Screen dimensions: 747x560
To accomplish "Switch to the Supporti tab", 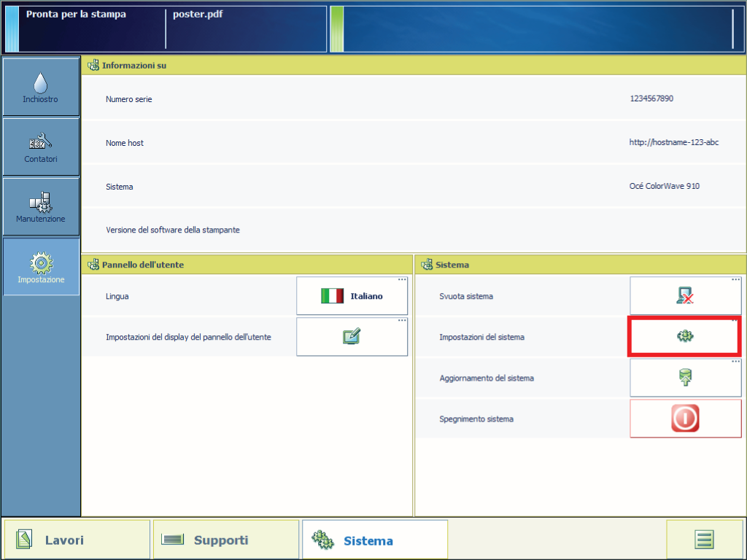I will (x=226, y=540).
